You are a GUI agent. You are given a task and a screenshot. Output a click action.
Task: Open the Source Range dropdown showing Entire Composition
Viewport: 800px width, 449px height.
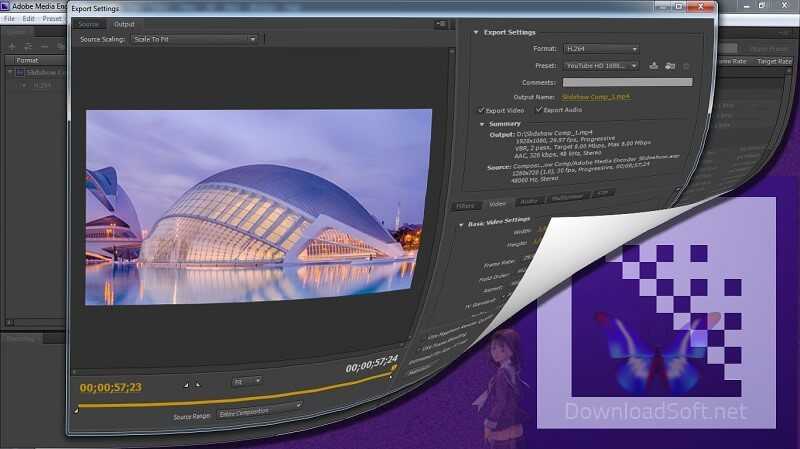click(x=260, y=410)
